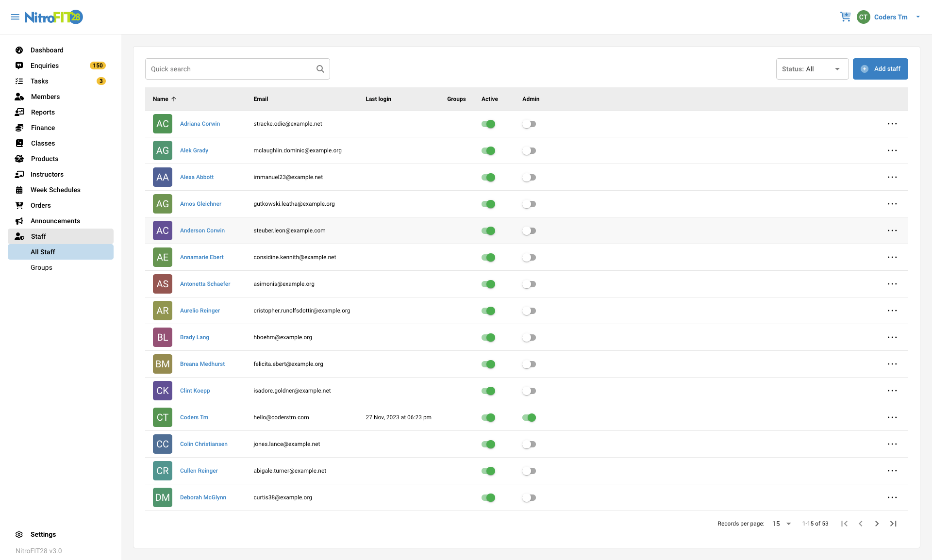
Task: Open the shopping cart icon
Action: (x=845, y=17)
